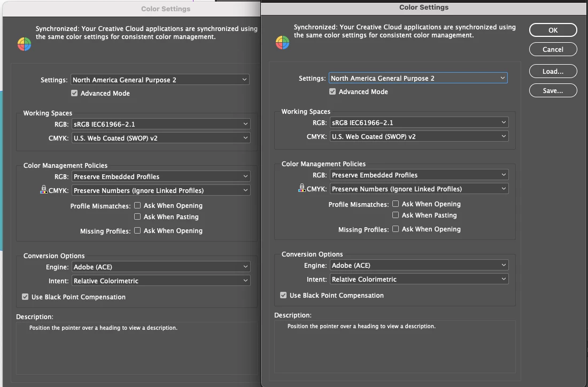Image resolution: width=588 pixels, height=387 pixels.
Task: Click the Save... button
Action: tap(553, 90)
